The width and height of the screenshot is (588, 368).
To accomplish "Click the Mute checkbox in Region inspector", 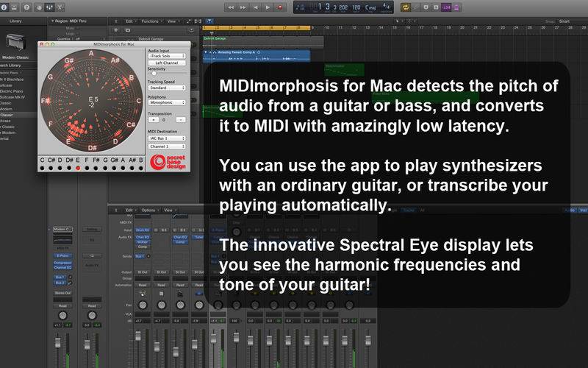I will click(79, 28).
